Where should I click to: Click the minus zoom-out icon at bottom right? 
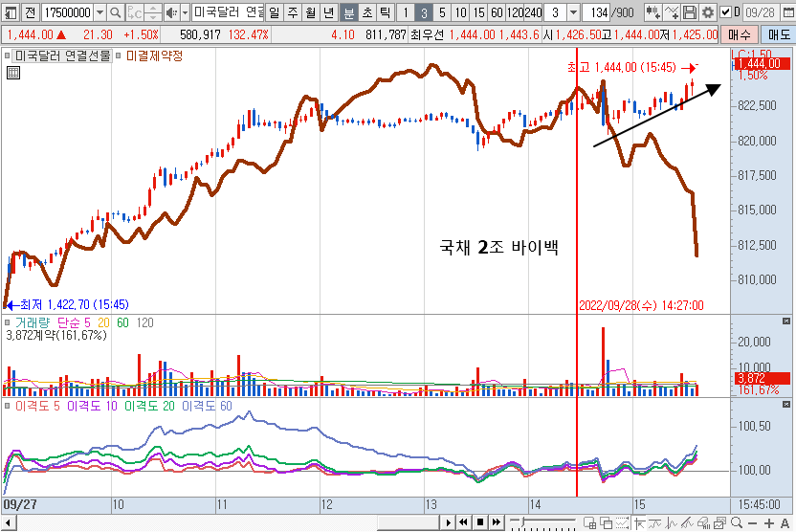(x=753, y=522)
